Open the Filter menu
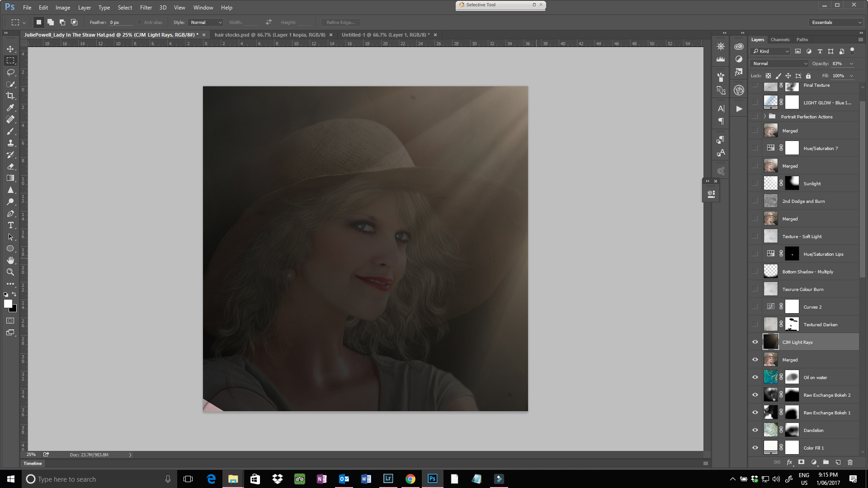Screen dimensions: 868x488 (x=146, y=8)
